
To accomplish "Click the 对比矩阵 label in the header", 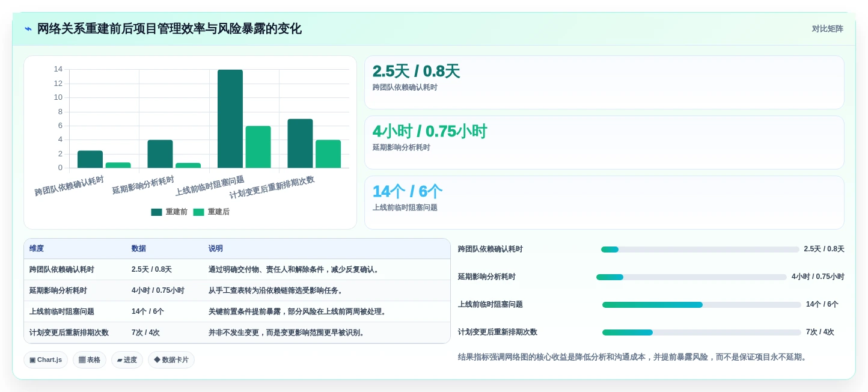I will click(827, 29).
